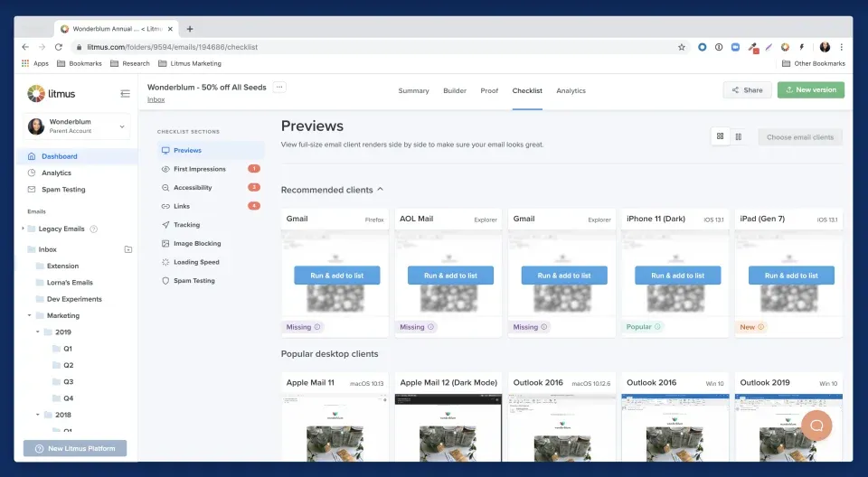Open the Proof tab
The height and width of the screenshot is (477, 868).
[489, 90]
